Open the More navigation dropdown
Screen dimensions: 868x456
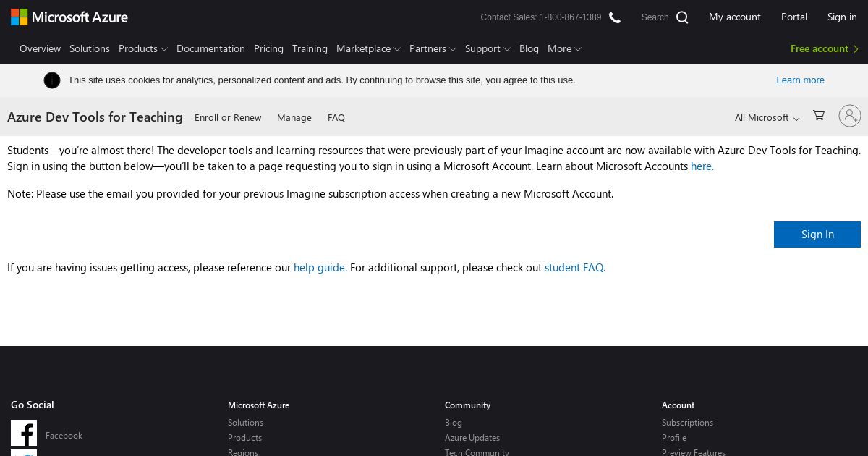click(564, 48)
